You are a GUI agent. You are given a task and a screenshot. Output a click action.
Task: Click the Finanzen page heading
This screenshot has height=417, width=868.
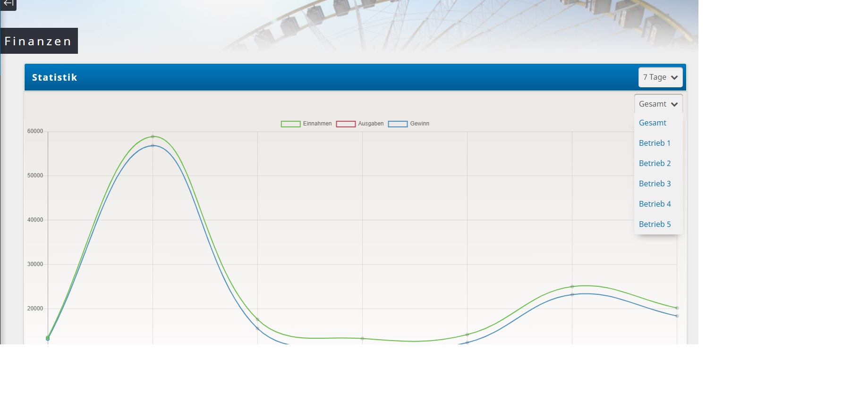[x=38, y=41]
